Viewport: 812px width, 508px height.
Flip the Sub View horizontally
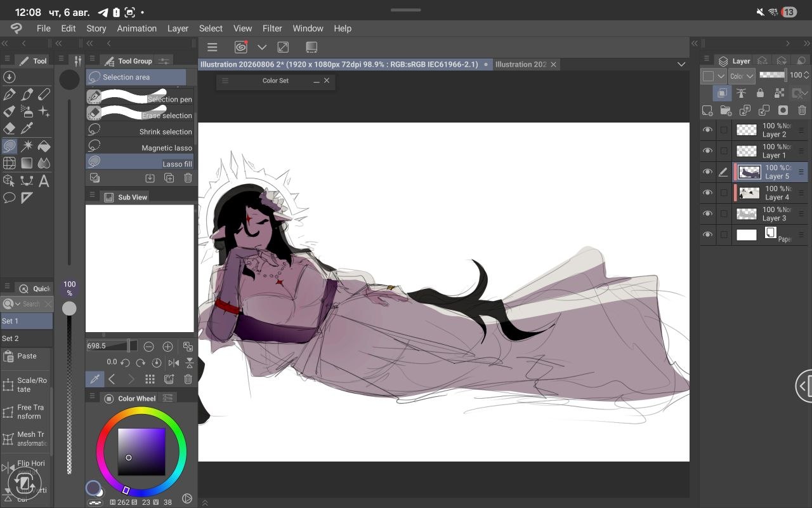(173, 363)
